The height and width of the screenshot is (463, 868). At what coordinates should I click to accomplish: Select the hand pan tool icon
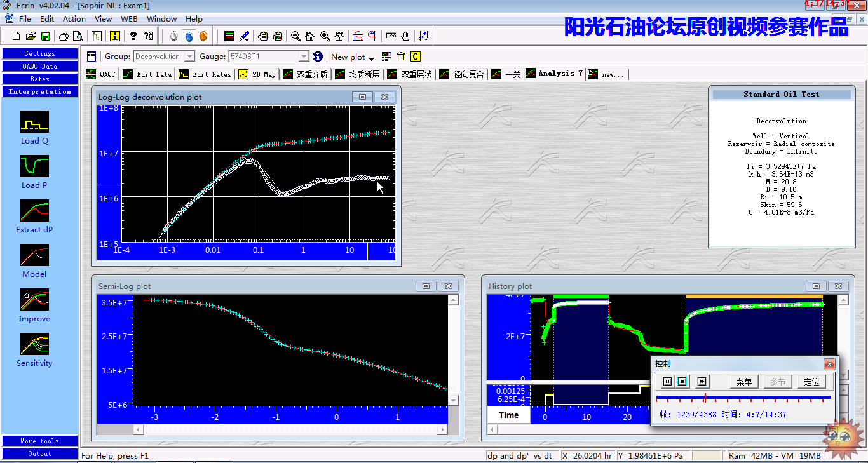pos(405,36)
